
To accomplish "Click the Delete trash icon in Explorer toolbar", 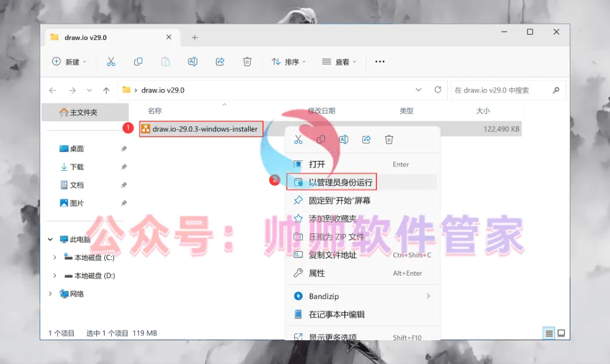I will (247, 62).
